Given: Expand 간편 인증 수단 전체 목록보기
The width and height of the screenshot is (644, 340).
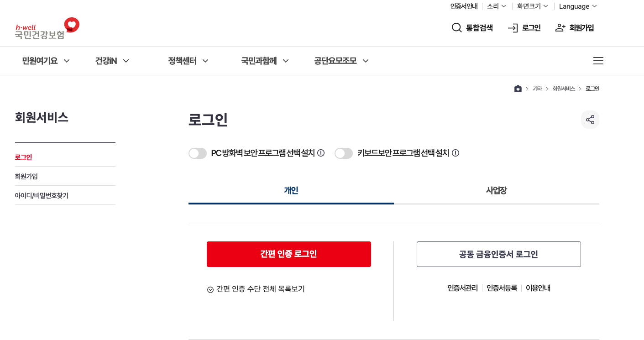Looking at the screenshot, I should coord(256,288).
